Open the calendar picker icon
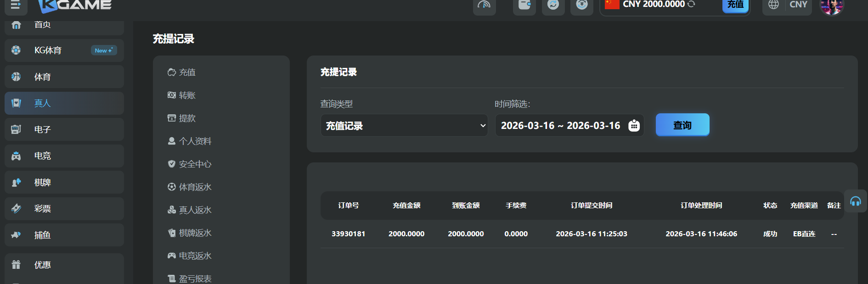Viewport: 868px width, 284px height. [x=634, y=125]
